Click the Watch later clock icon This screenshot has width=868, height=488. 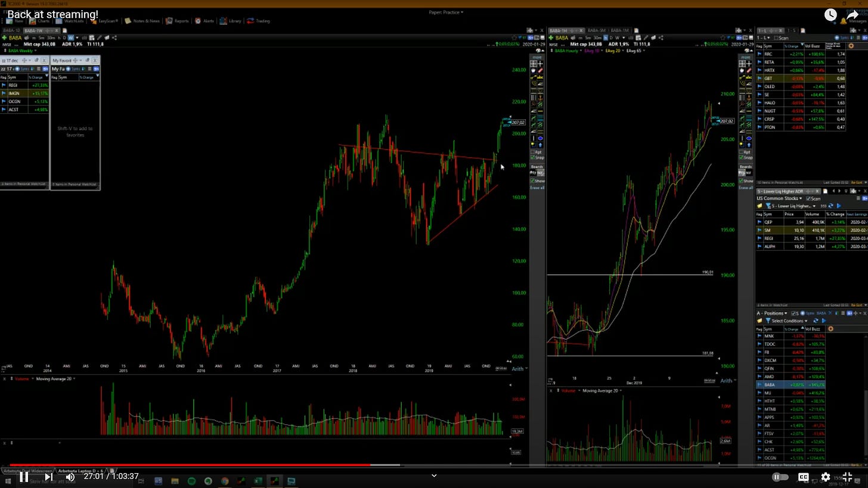point(830,15)
